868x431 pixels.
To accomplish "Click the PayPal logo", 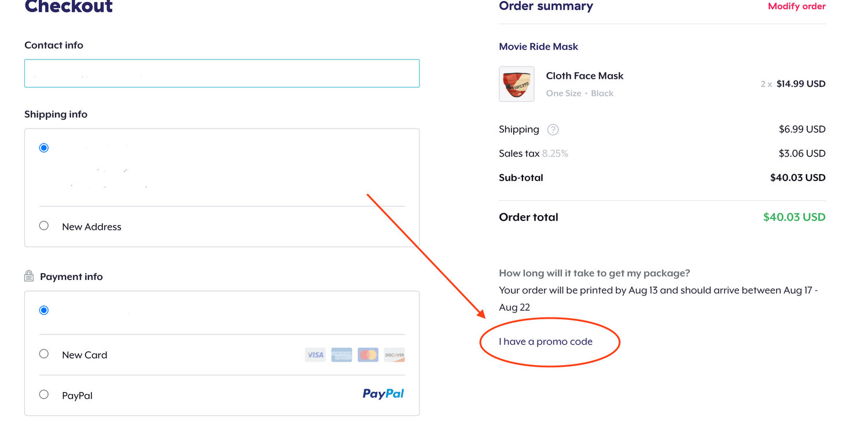I will (383, 394).
